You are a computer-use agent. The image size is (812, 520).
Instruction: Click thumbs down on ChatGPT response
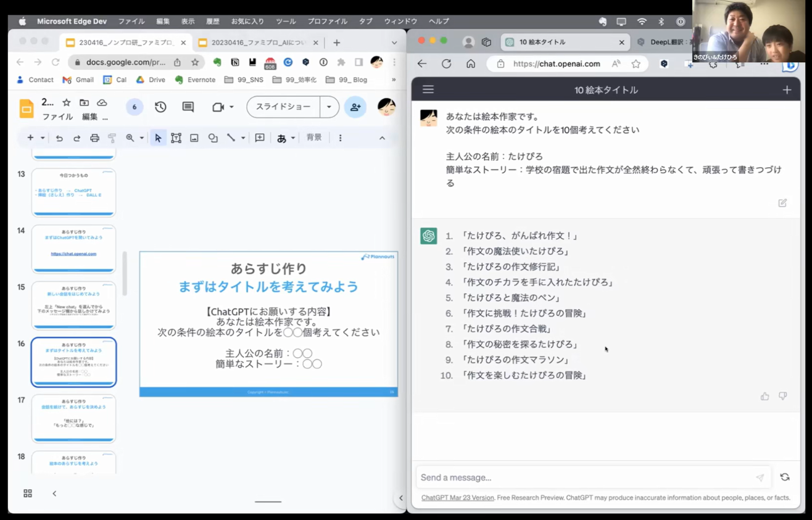click(782, 396)
